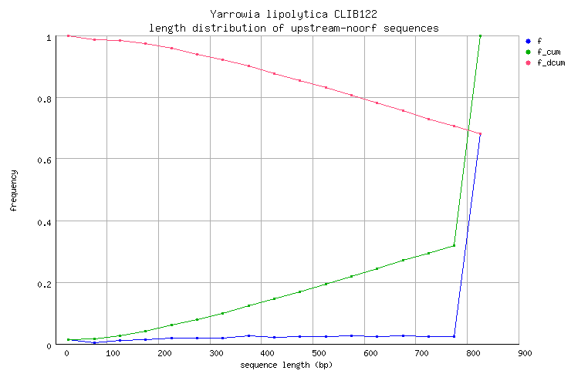Click the blue f legend marker

tap(527, 41)
